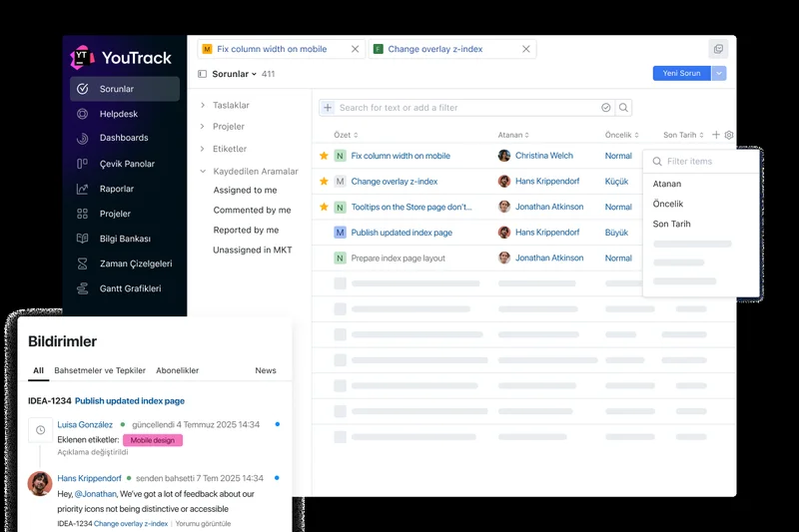Screen dimensions: 799x532
Task: Sort by the Öncelik column header
Action: click(x=621, y=135)
